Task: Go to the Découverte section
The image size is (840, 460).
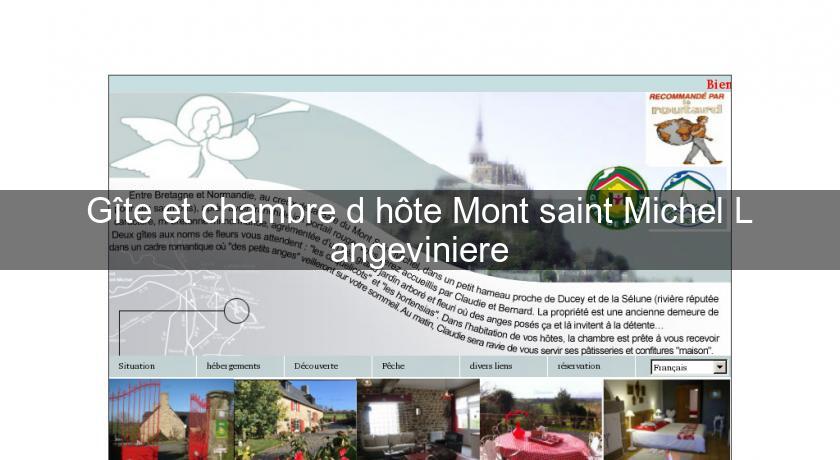Action: [316, 366]
